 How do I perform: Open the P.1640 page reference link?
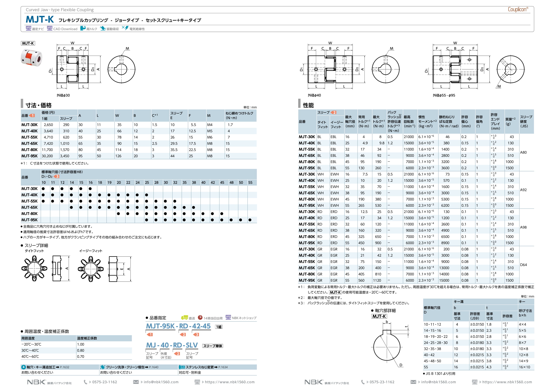tap(154, 367)
